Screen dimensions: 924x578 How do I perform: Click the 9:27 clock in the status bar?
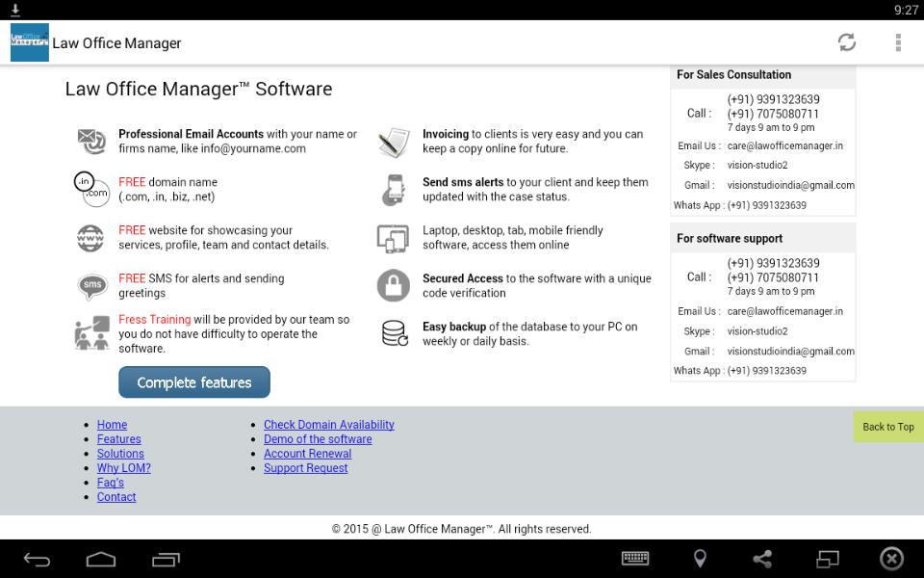pos(906,10)
